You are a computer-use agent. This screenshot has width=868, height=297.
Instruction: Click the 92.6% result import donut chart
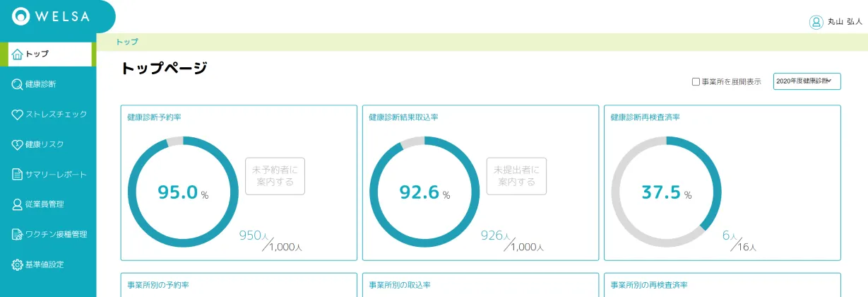(x=424, y=192)
